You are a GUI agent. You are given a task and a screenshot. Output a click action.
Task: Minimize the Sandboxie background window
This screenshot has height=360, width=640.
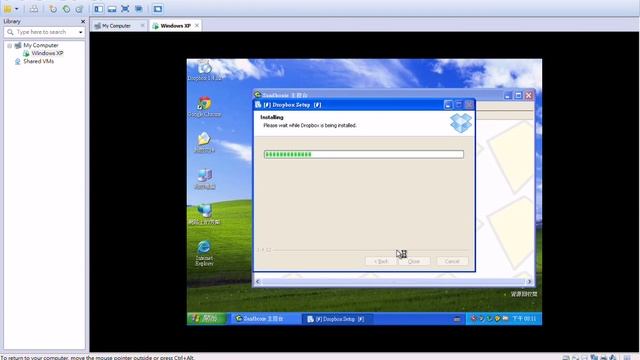[x=507, y=95]
